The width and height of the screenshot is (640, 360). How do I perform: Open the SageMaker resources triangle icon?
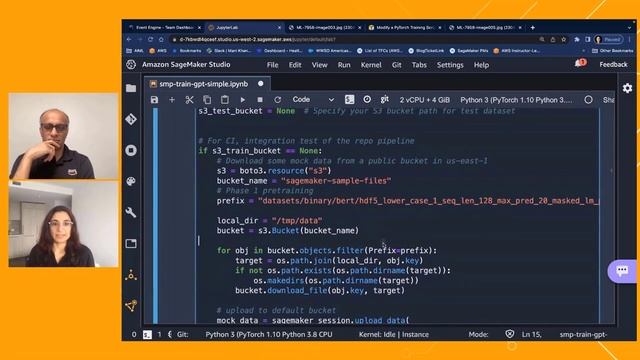pos(131,306)
